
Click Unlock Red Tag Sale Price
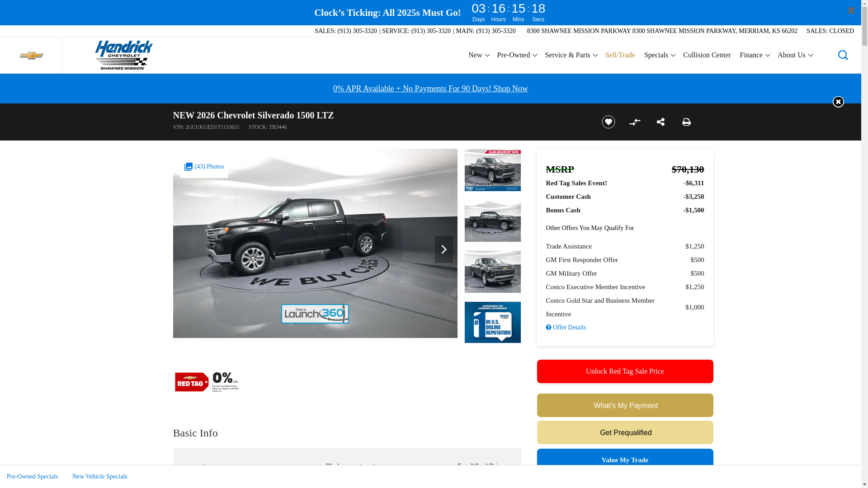625,371
